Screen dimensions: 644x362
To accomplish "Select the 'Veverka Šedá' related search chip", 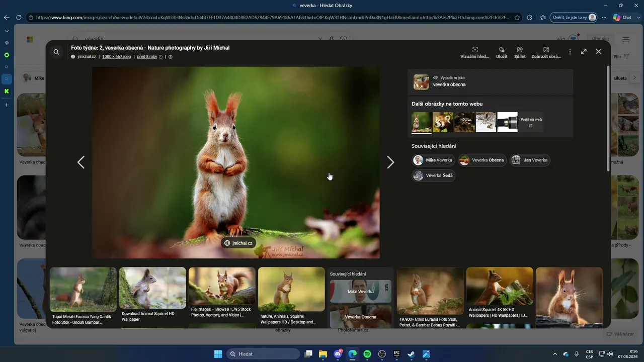I will click(x=433, y=175).
